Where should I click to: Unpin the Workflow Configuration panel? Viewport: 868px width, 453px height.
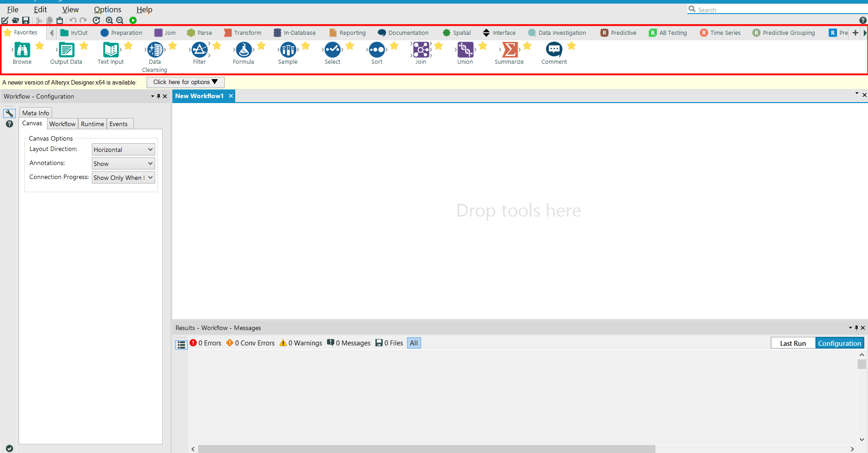click(x=158, y=96)
